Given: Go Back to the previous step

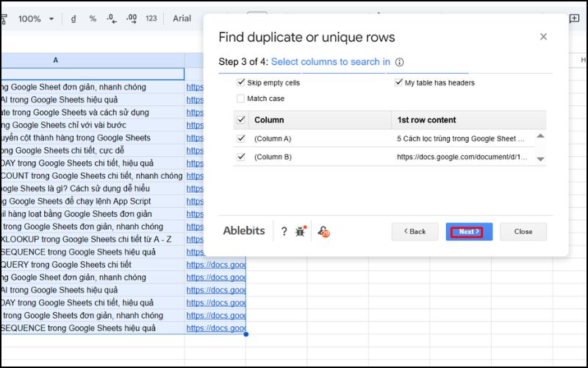Looking at the screenshot, I should 415,232.
